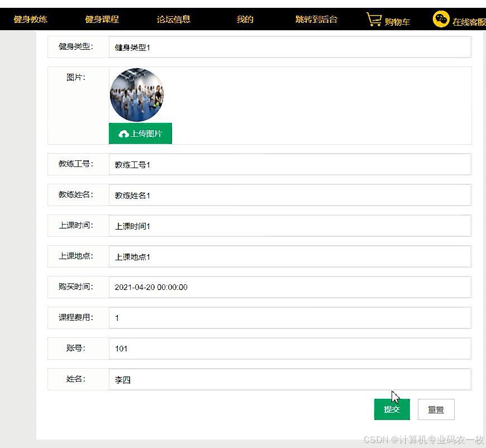Image resolution: width=486 pixels, height=448 pixels.
Task: Select 跳转到后台 in the navigation bar
Action: point(316,19)
